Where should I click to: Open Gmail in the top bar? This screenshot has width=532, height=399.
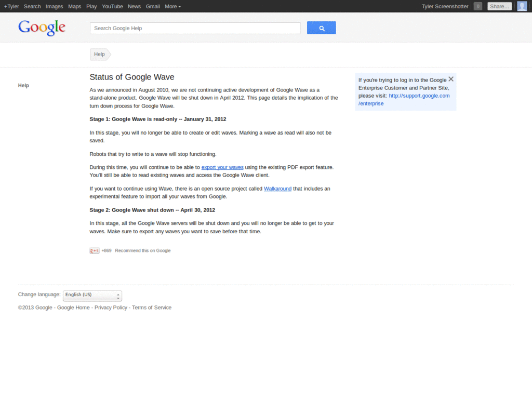click(x=153, y=6)
